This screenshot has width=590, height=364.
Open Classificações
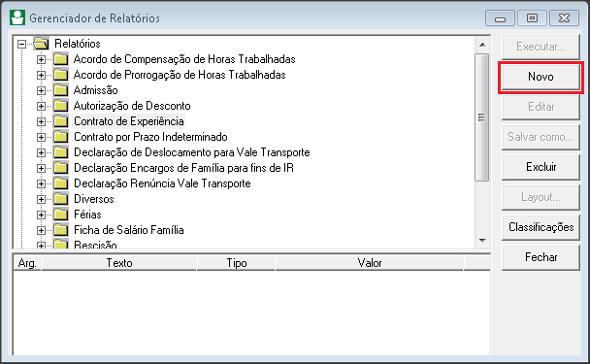coord(541,227)
